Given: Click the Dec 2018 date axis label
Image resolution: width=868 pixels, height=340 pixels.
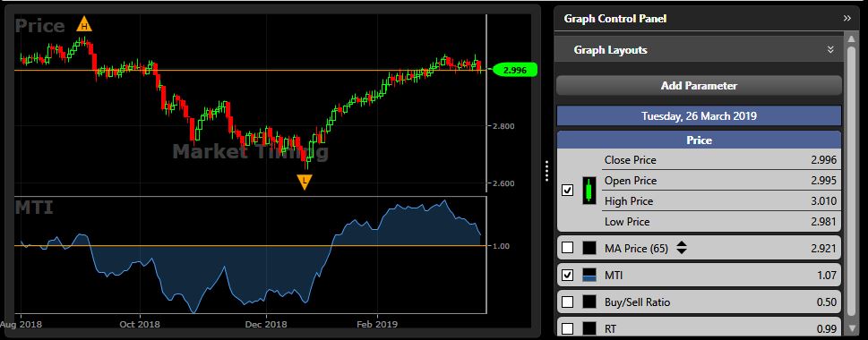Looking at the screenshot, I should (x=266, y=324).
